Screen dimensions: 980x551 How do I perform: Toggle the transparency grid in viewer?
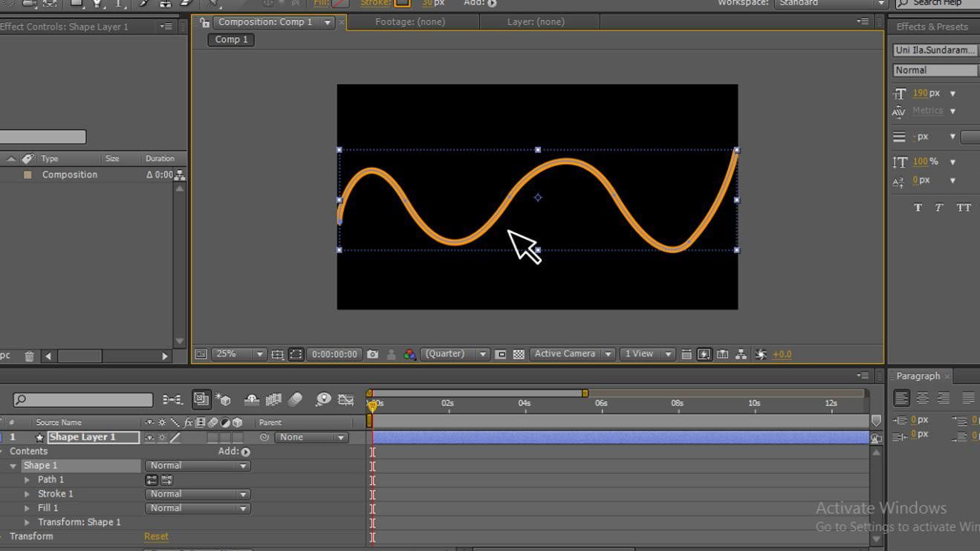[519, 354]
